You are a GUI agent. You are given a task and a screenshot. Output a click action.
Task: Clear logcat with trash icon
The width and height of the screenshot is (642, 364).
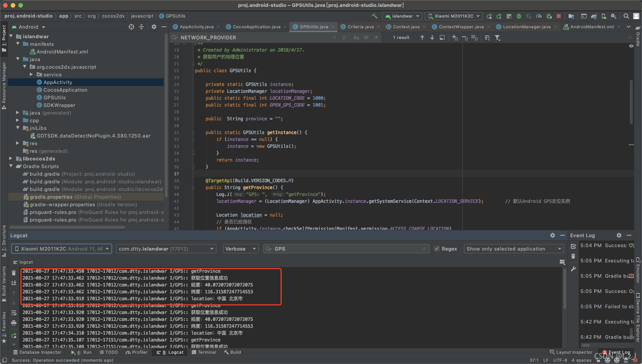pyautogui.click(x=14, y=273)
